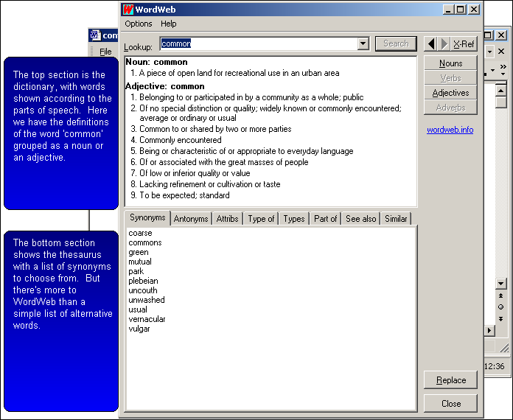Image resolution: width=513 pixels, height=420 pixels.
Task: Open the Help menu
Action: 169,24
